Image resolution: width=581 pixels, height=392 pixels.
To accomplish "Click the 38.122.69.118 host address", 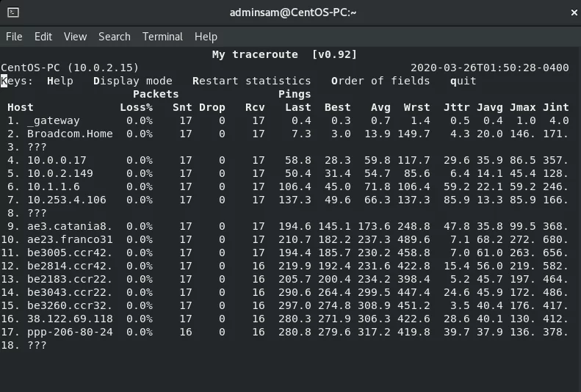I will point(70,319).
